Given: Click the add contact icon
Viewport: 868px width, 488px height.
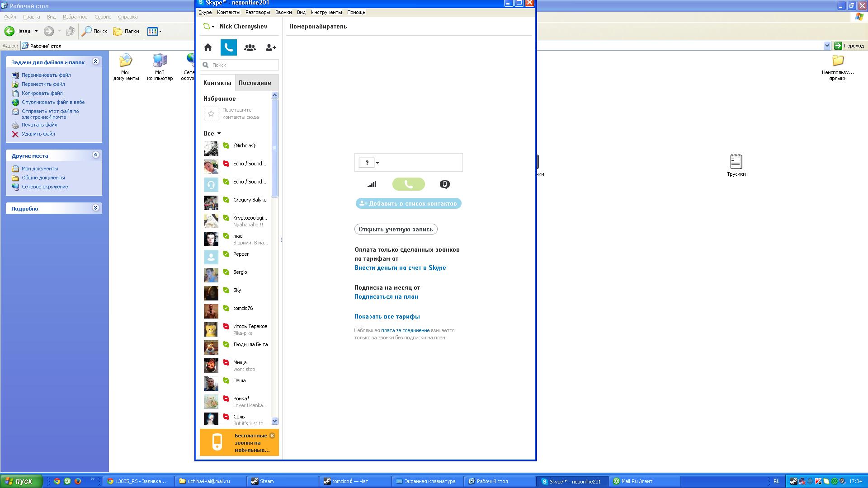Looking at the screenshot, I should (x=270, y=47).
